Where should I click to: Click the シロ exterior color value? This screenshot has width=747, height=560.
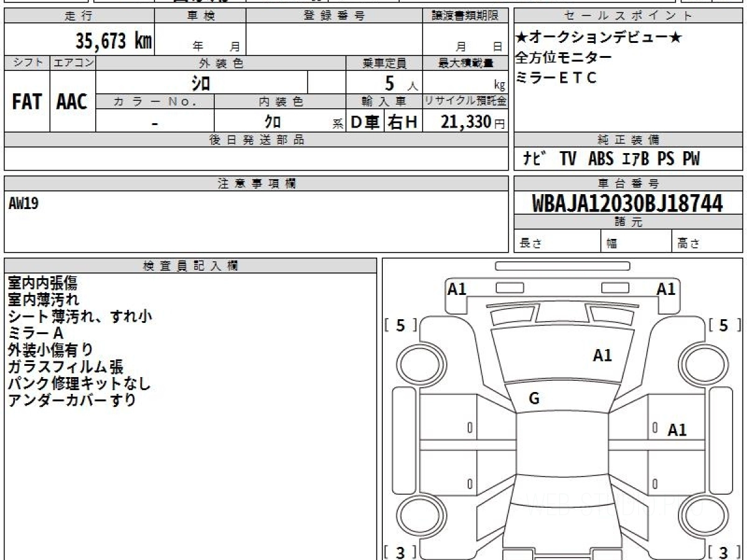(200, 83)
